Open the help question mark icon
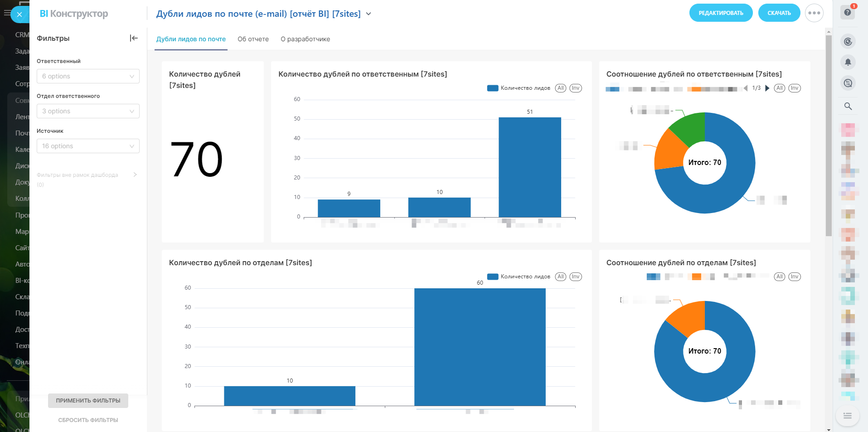868x432 pixels. [848, 13]
